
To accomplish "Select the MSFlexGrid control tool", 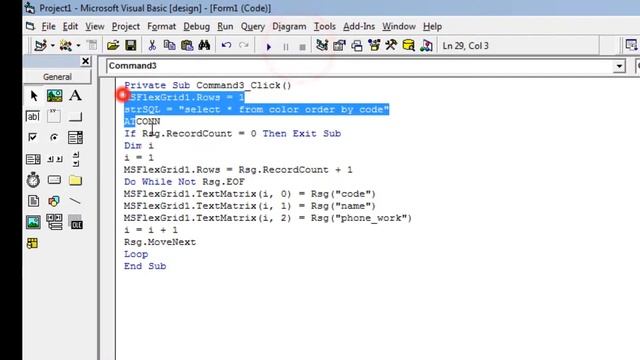I will [x=32, y=243].
